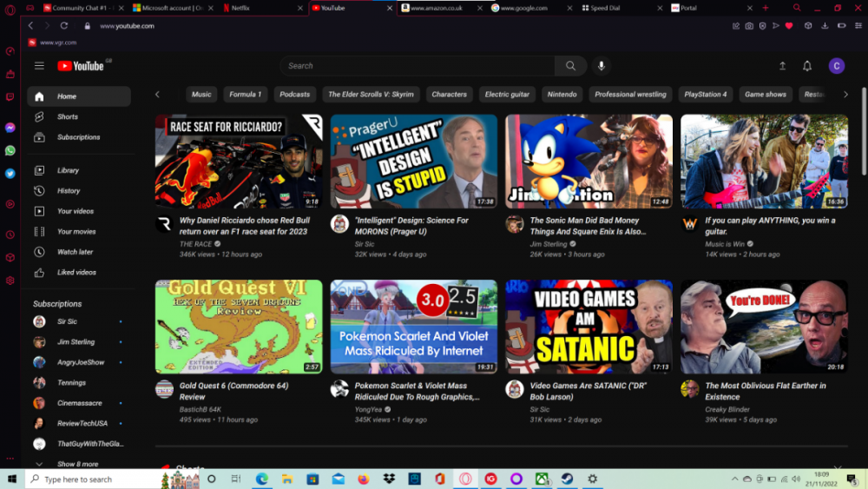Go to Shorts in the sidebar
This screenshot has height=489, width=868.
(x=79, y=117)
